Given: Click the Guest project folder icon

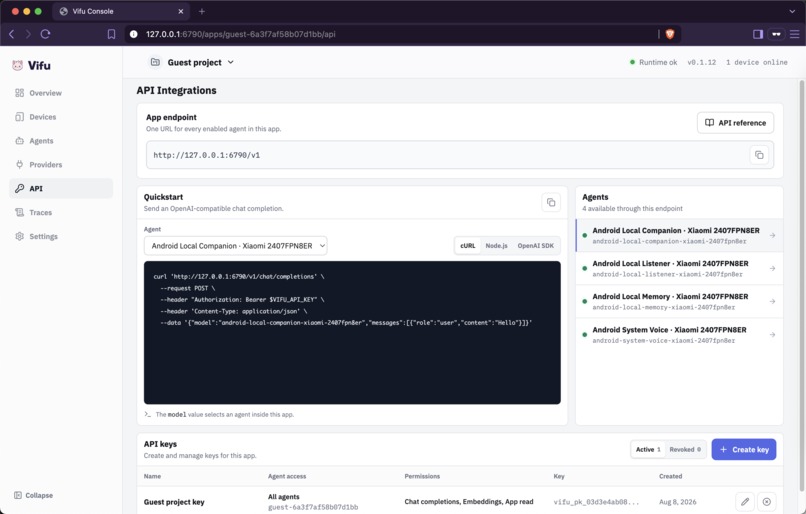Looking at the screenshot, I should [155, 62].
